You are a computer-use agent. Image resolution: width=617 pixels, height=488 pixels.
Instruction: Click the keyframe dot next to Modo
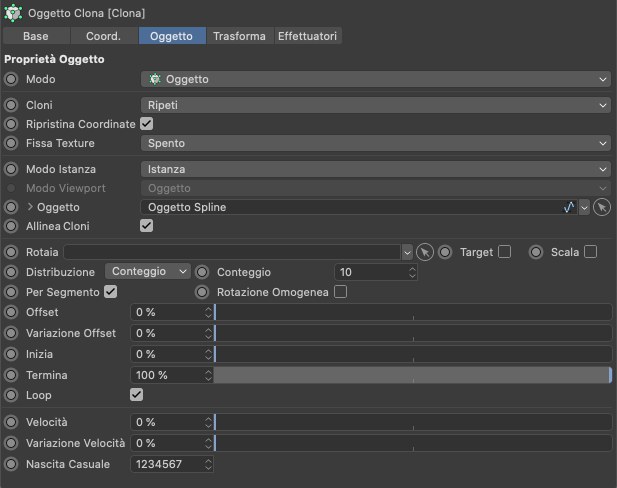tap(11, 79)
